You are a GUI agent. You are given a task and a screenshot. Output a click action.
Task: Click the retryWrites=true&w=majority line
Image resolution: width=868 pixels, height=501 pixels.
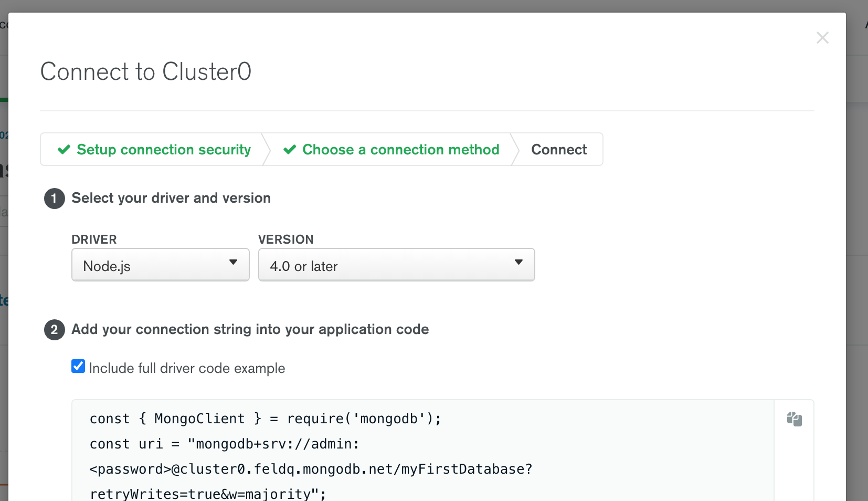tap(208, 494)
